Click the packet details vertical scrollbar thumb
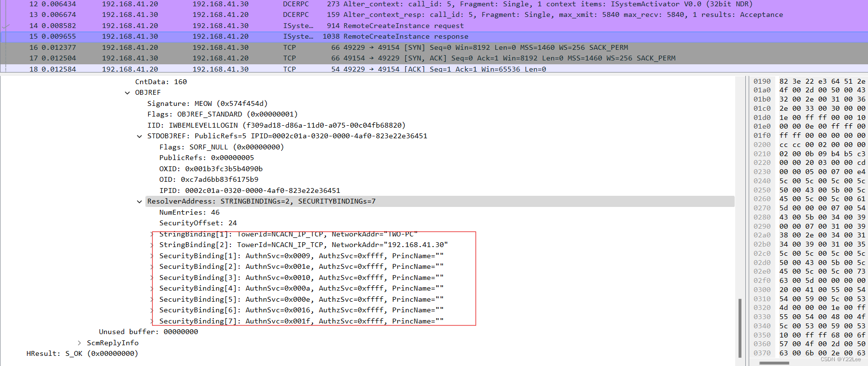868x366 pixels. (740, 328)
